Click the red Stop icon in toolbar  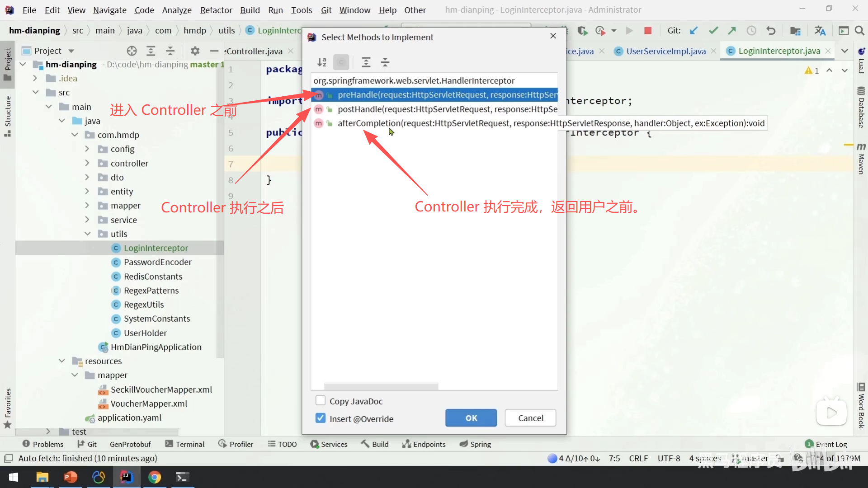[x=647, y=30]
